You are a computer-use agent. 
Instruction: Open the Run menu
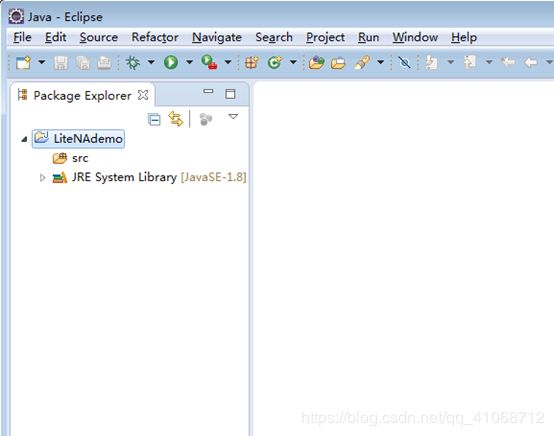tap(369, 37)
